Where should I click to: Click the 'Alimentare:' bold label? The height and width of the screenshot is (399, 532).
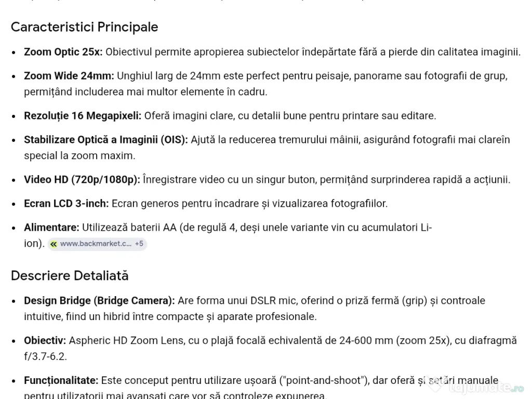coord(51,228)
